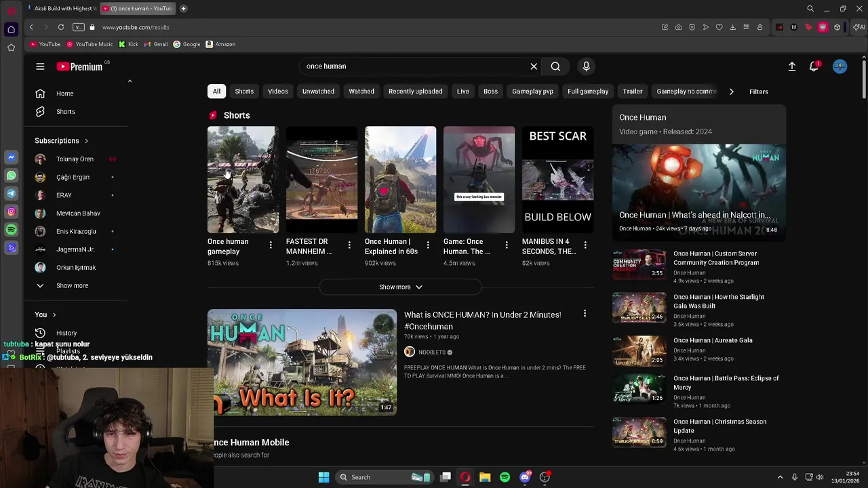Select the All filter chip
This screenshot has height=488, width=868.
coord(216,91)
